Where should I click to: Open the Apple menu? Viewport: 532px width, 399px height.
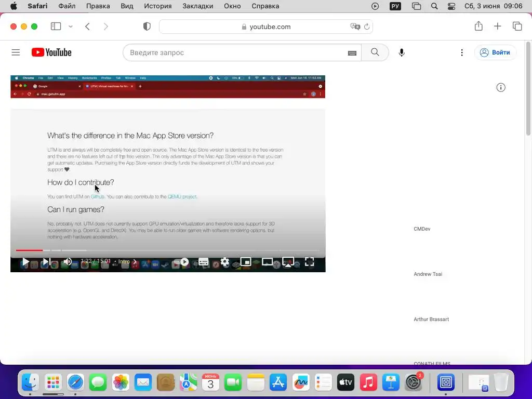pos(14,6)
